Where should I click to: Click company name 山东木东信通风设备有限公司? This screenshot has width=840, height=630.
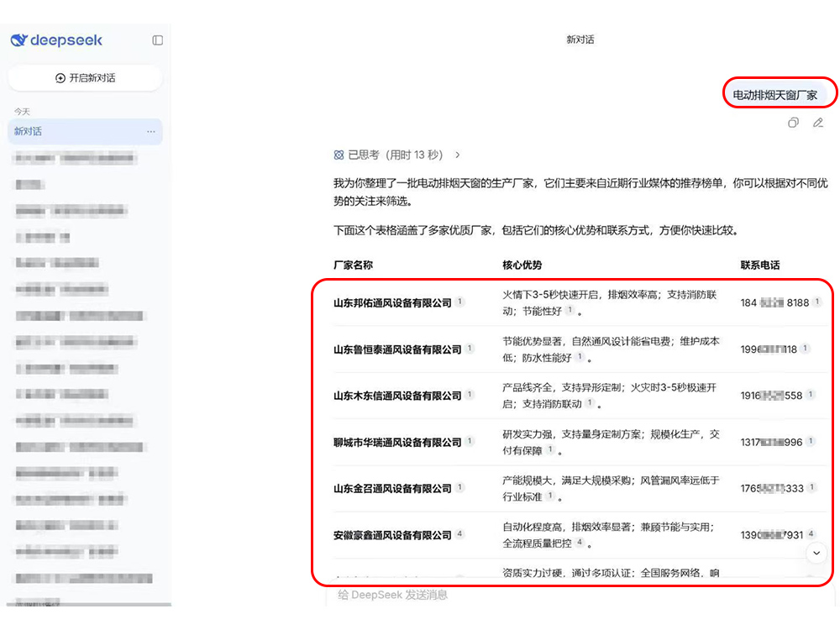pos(397,396)
